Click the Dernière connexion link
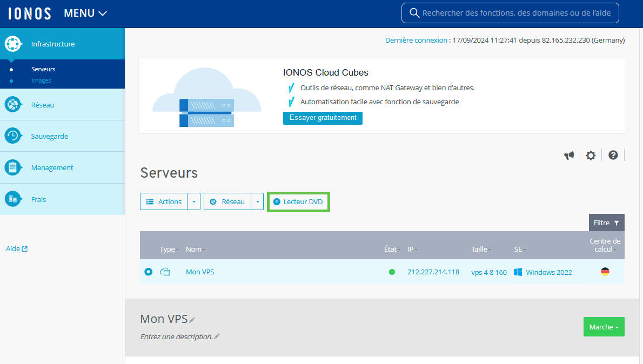Image resolution: width=643 pixels, height=364 pixels. click(x=416, y=40)
